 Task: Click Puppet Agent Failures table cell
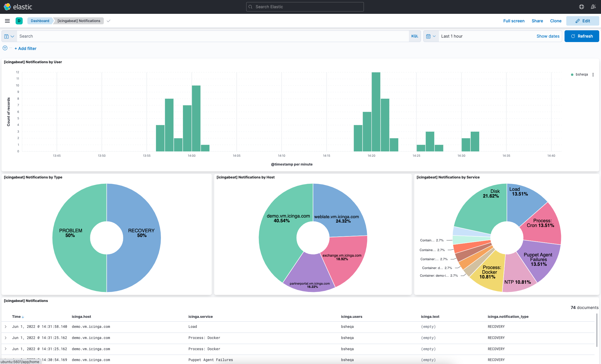click(x=211, y=360)
